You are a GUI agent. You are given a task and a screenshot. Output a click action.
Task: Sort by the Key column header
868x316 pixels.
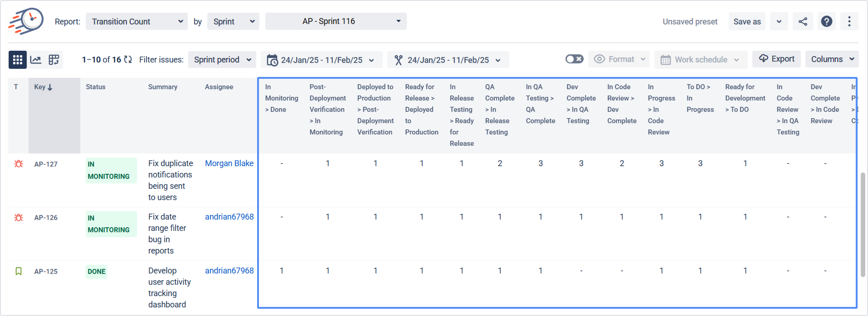[x=43, y=87]
